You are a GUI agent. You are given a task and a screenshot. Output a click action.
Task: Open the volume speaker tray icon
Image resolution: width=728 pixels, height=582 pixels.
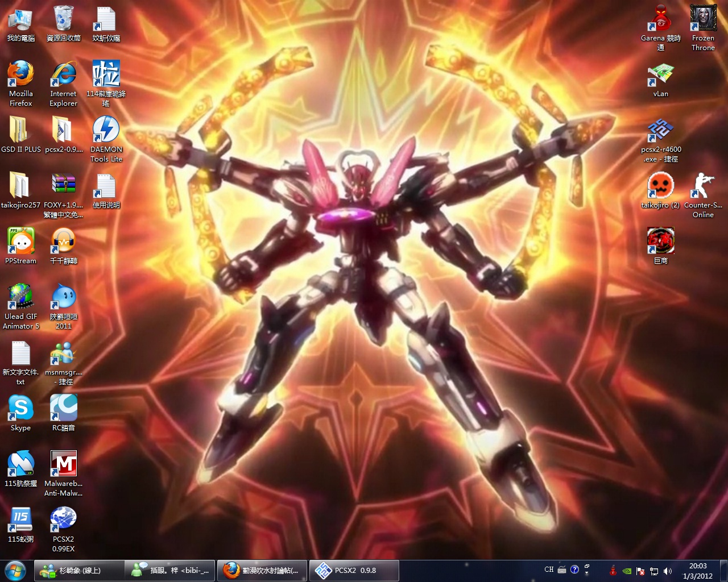click(668, 571)
